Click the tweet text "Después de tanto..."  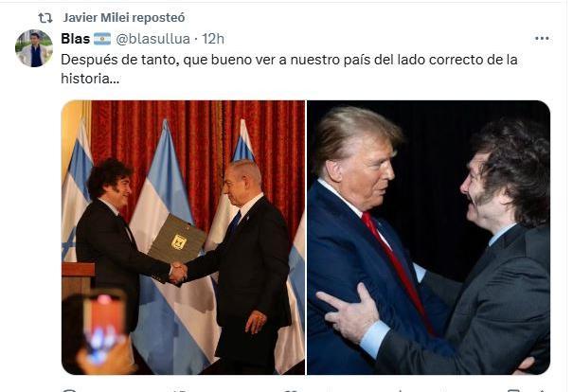(289, 69)
